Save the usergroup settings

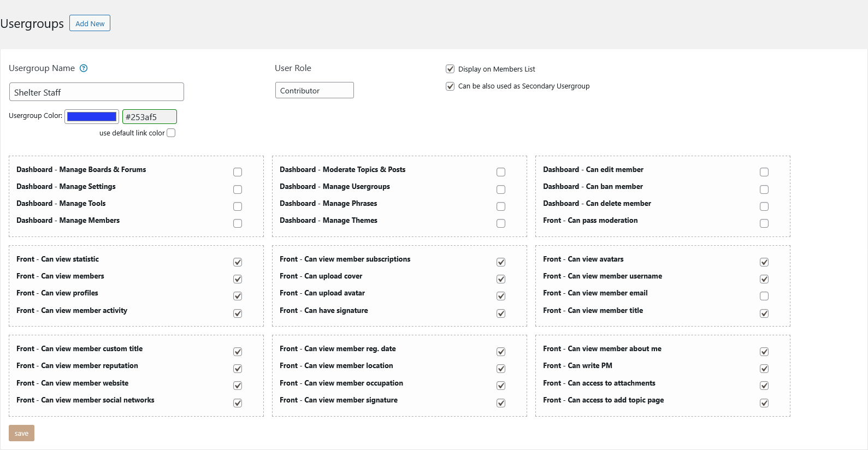click(x=21, y=433)
